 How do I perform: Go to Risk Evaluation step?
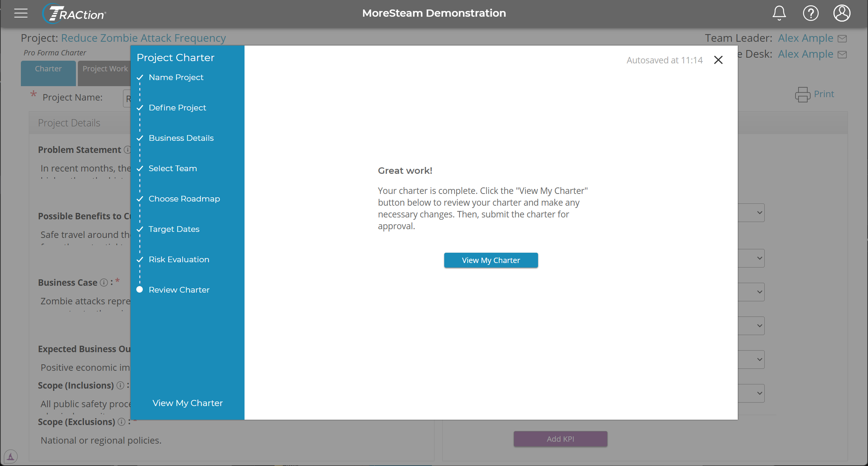click(x=179, y=260)
